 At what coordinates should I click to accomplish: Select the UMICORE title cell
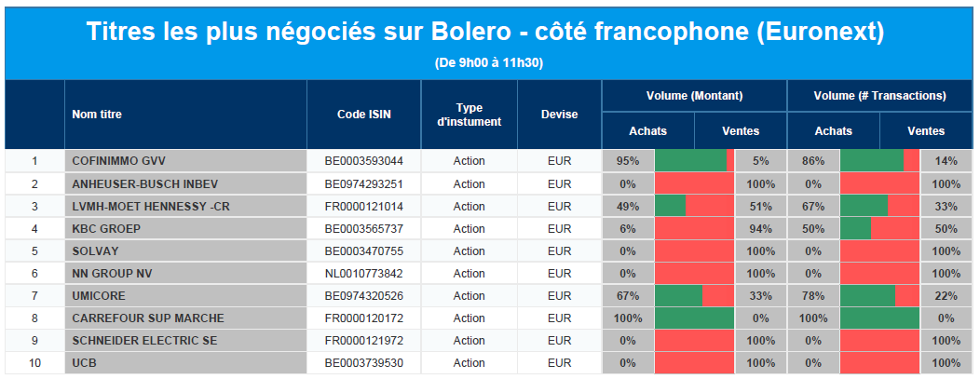[99, 296]
